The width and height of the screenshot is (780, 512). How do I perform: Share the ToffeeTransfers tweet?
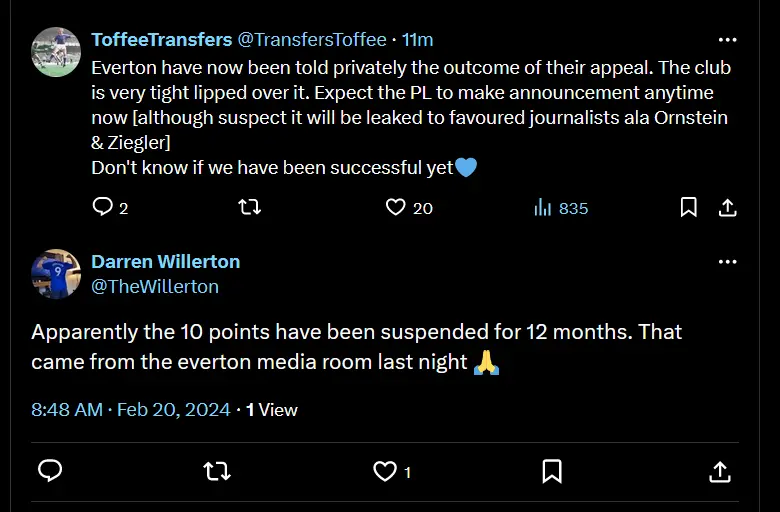(728, 207)
